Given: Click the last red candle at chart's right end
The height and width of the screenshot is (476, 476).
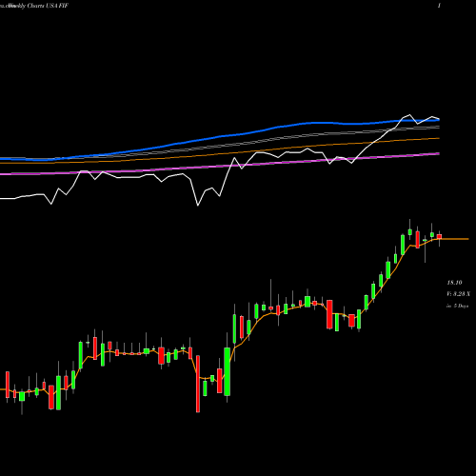Looking at the screenshot, I should (x=439, y=236).
